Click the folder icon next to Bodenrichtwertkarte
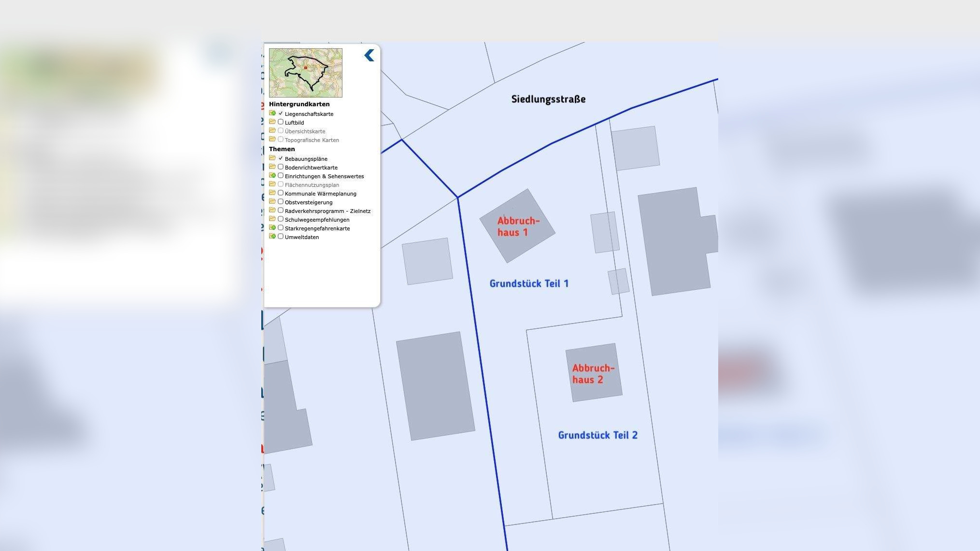The width and height of the screenshot is (980, 551). tap(273, 167)
